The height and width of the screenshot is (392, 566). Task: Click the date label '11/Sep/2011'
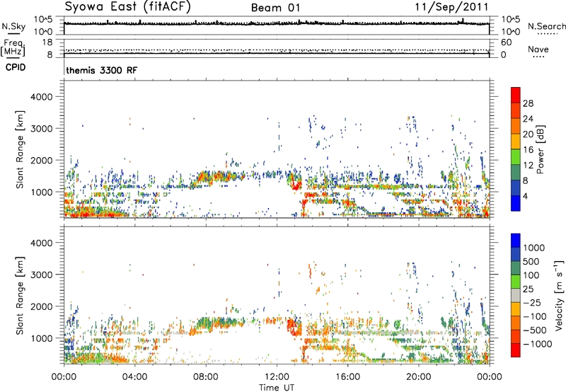coord(451,7)
